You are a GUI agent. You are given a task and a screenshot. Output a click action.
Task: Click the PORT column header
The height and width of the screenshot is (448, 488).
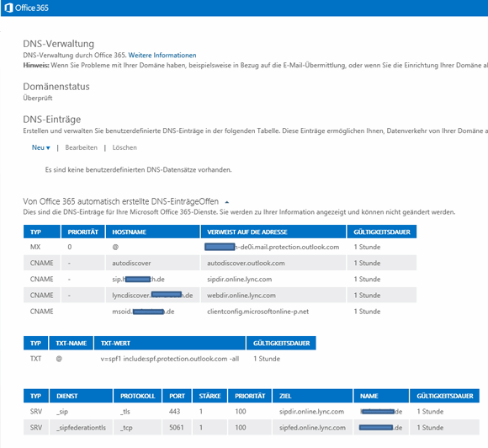(x=177, y=396)
